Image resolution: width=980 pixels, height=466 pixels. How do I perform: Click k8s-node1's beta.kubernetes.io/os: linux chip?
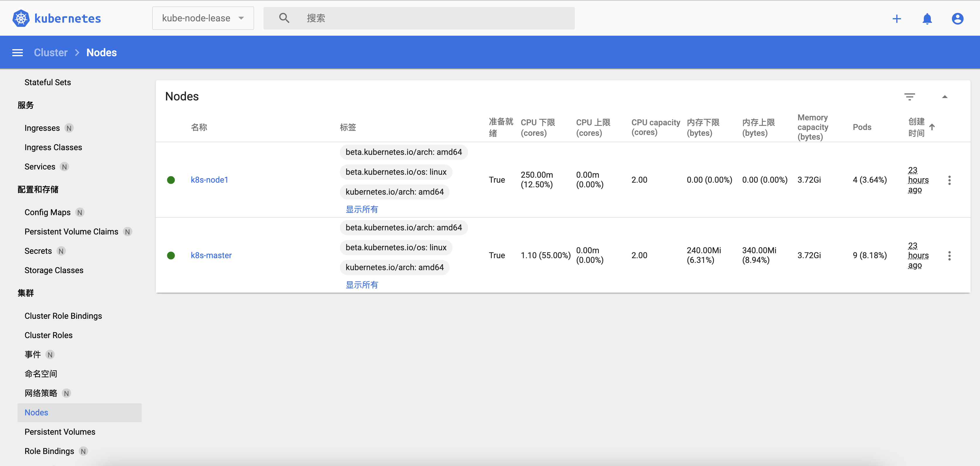point(396,172)
